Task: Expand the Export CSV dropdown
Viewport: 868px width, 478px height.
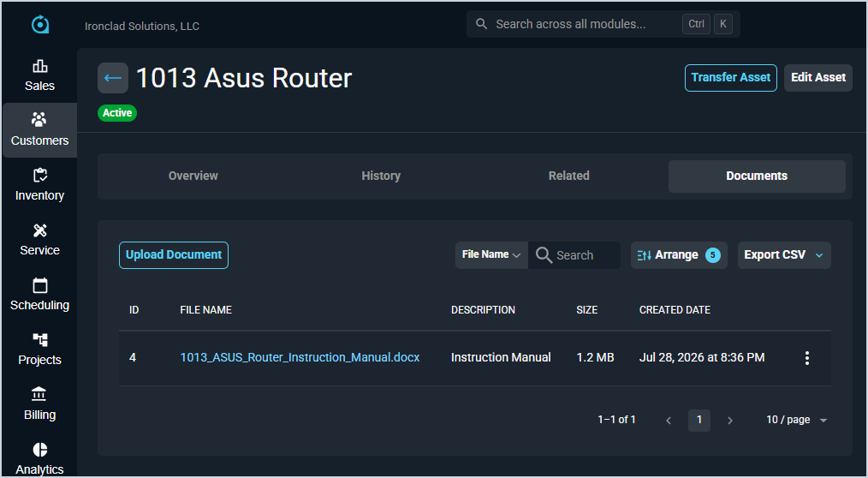Action: [784, 255]
